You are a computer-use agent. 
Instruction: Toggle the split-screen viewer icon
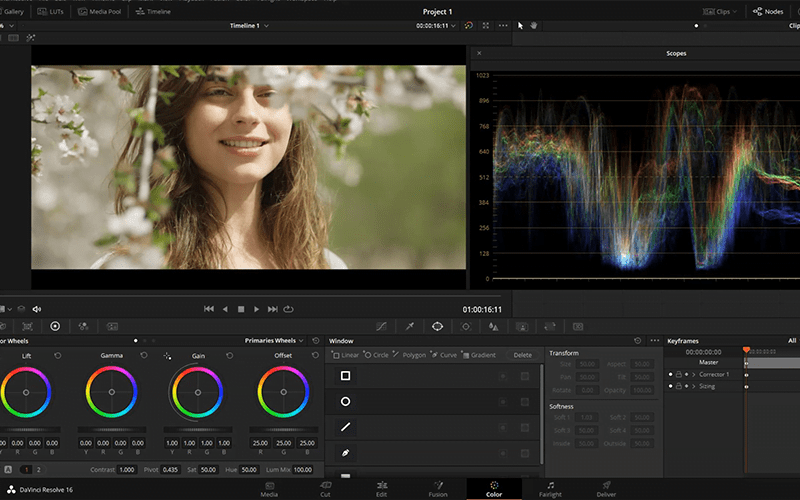coord(13,38)
